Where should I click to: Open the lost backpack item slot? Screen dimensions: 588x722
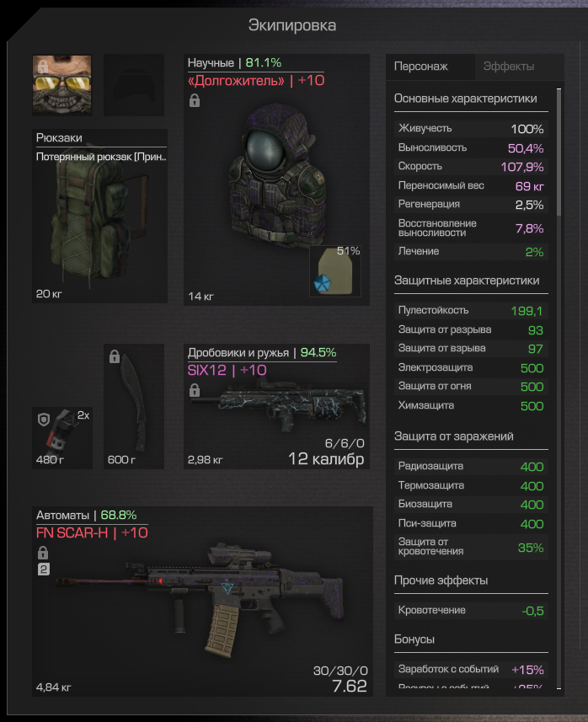[x=99, y=217]
